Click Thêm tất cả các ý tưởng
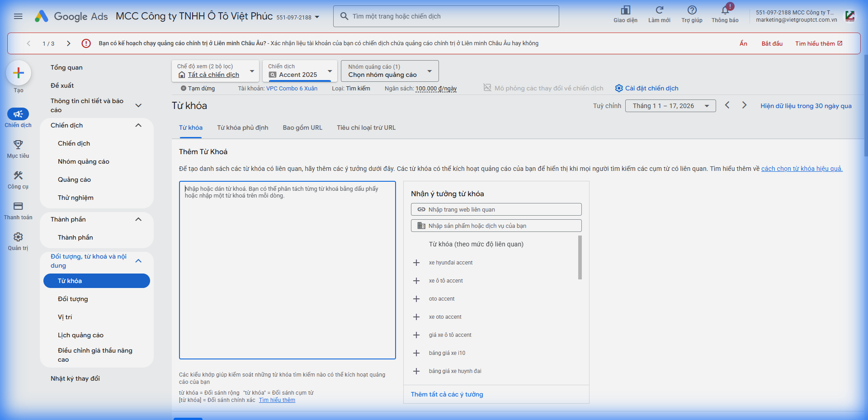This screenshot has width=868, height=420. (447, 394)
